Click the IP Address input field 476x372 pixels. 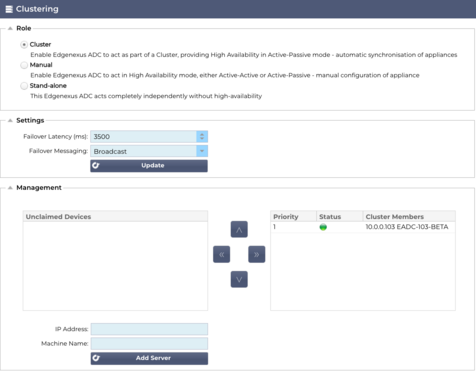(149, 329)
